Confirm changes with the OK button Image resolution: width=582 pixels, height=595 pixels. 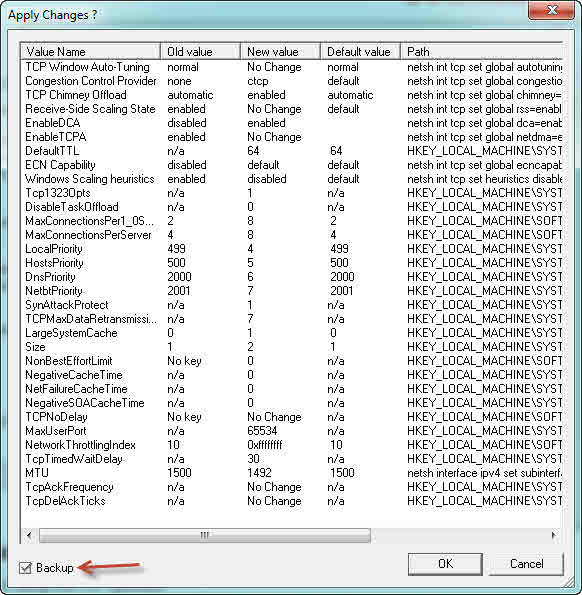(x=445, y=564)
